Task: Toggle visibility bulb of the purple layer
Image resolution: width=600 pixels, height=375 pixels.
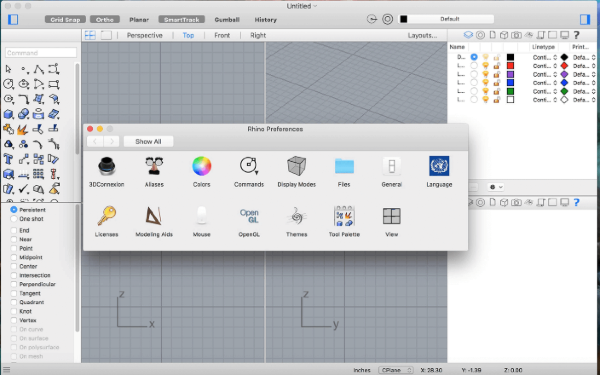Action: tap(485, 74)
